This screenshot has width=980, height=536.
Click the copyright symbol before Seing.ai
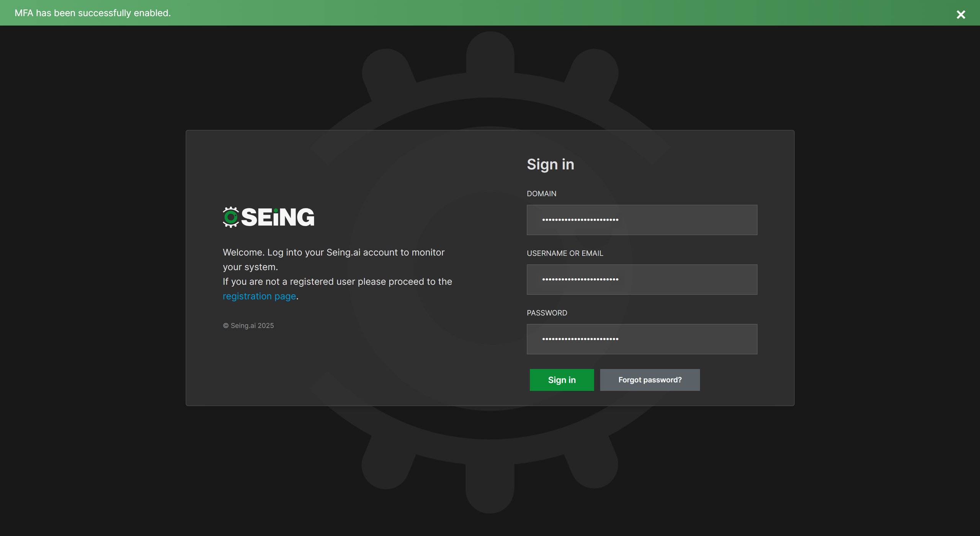[226, 326]
